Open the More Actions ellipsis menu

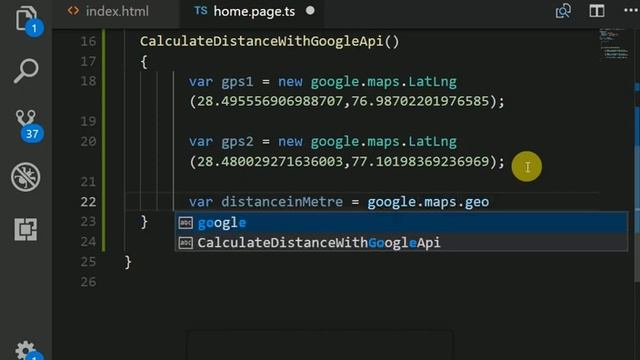coord(631,11)
